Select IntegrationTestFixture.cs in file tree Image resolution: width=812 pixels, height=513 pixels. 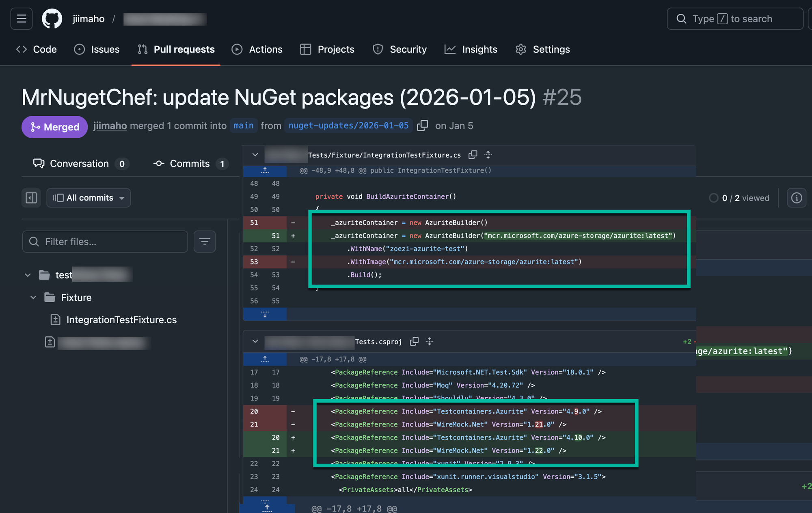[121, 320]
